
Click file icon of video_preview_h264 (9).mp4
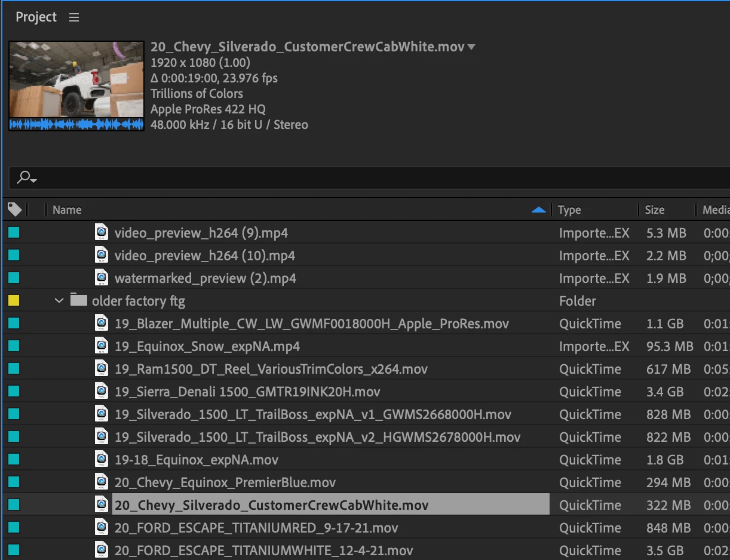point(102,232)
